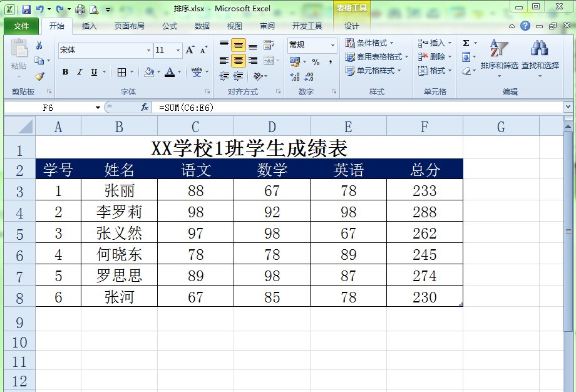Click the Fill down arrow icon in editing group
Image resolution: width=576 pixels, height=392 pixels.
click(466, 57)
